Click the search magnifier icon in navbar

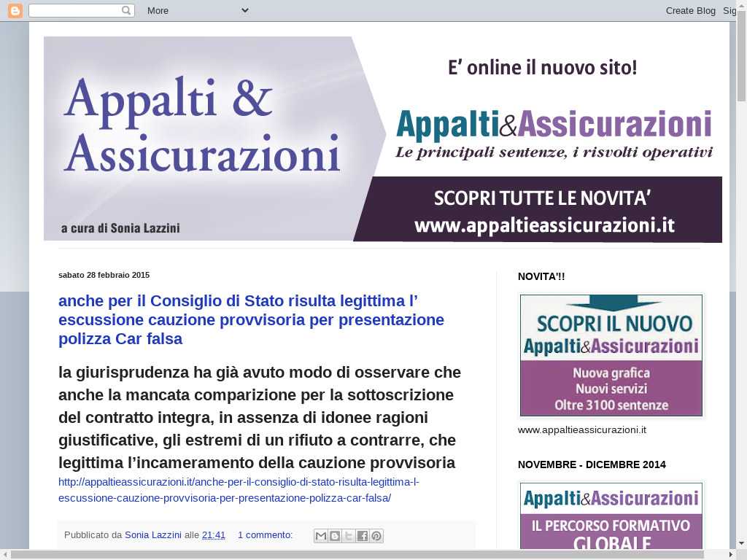point(126,10)
